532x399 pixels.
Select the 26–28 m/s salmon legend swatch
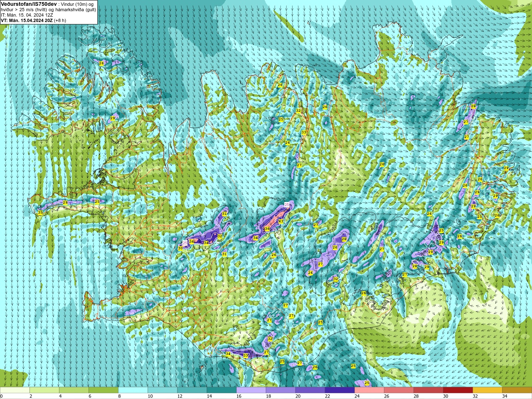pyautogui.click(x=399, y=390)
